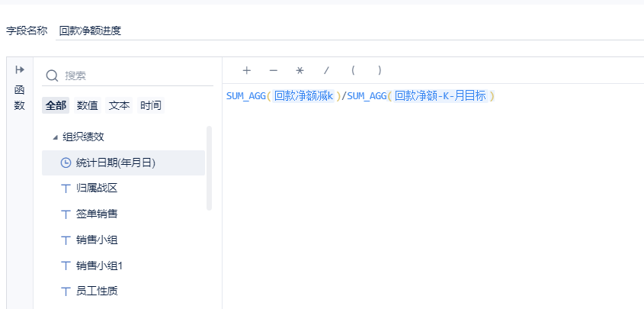Insert a right parenthesis
This screenshot has width=644, height=309.
380,70
